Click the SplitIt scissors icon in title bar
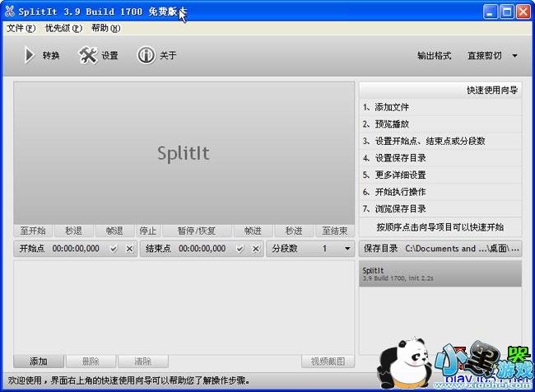 click(9, 12)
